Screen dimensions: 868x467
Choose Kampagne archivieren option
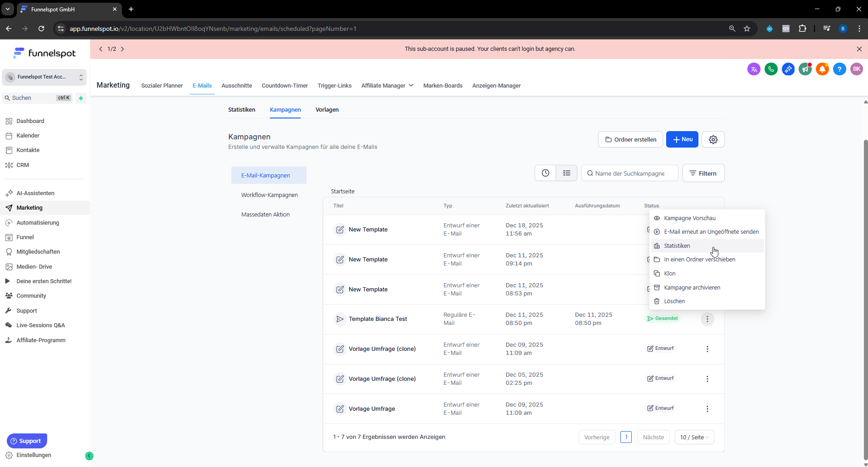click(707, 288)
